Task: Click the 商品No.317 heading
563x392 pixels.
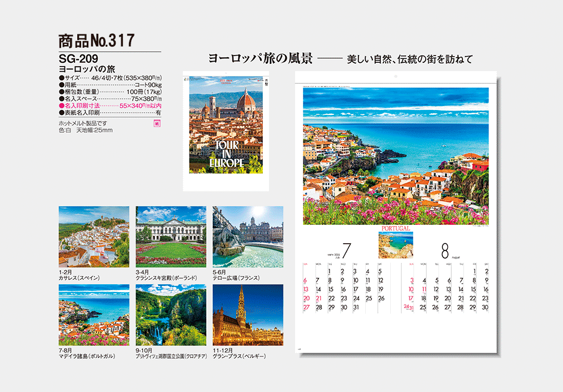Action: coord(96,41)
